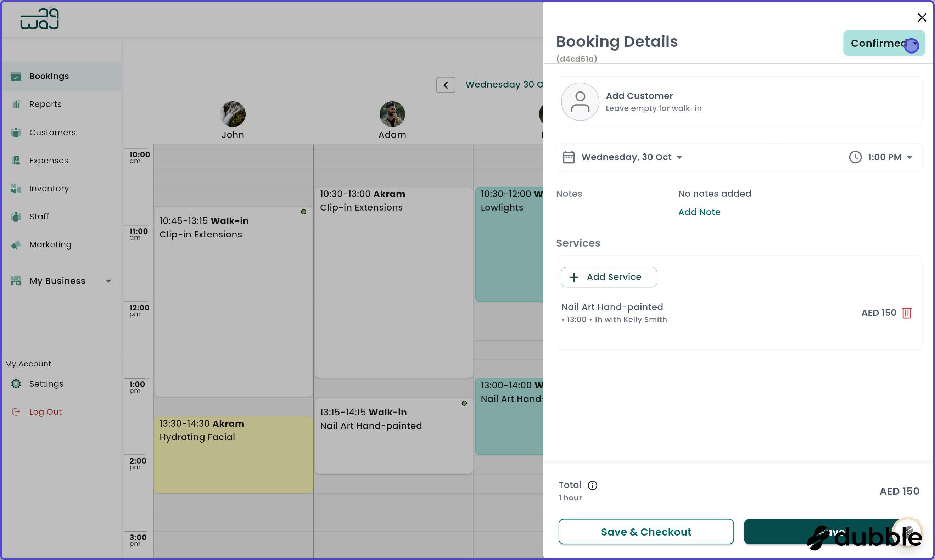This screenshot has width=935, height=560.
Task: Click the Staff icon in sidebar
Action: [x=16, y=216]
